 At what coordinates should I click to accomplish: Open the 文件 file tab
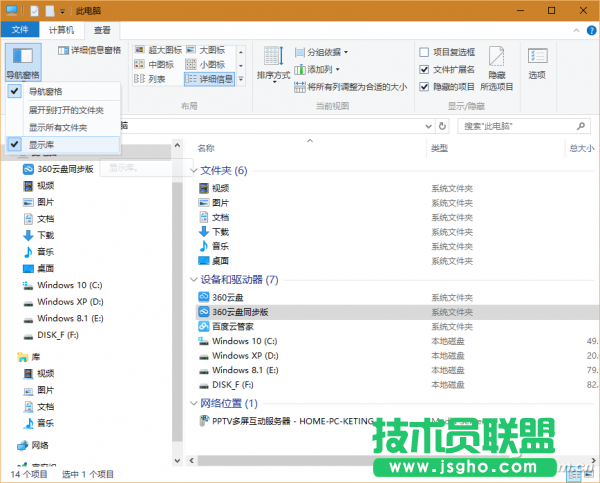pyautogui.click(x=20, y=30)
